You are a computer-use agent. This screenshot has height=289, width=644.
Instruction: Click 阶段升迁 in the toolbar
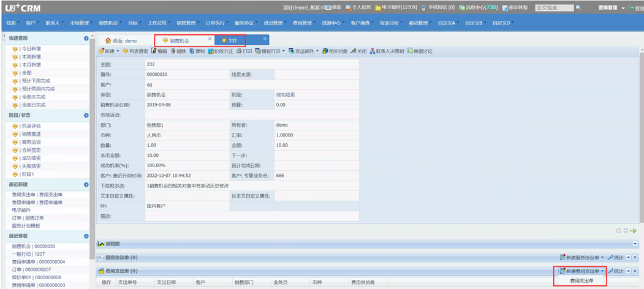[220, 51]
